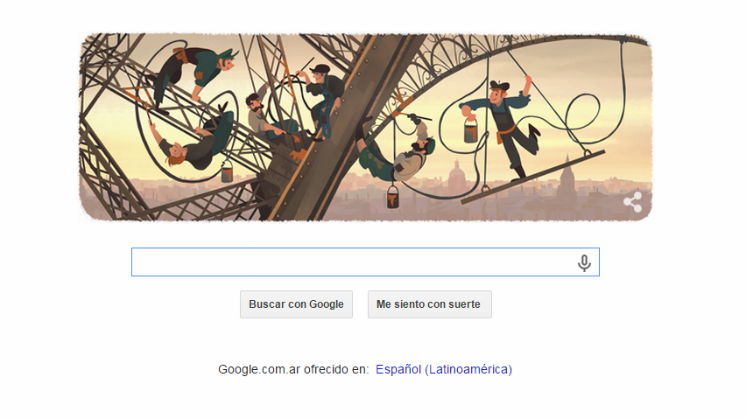The image size is (746, 419).
Task: Click the swinging wooden platform plank
Action: coord(533,177)
